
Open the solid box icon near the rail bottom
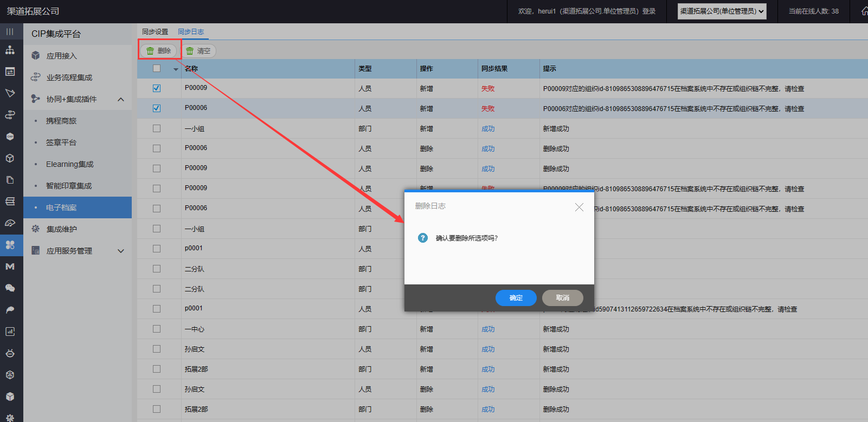(10, 397)
